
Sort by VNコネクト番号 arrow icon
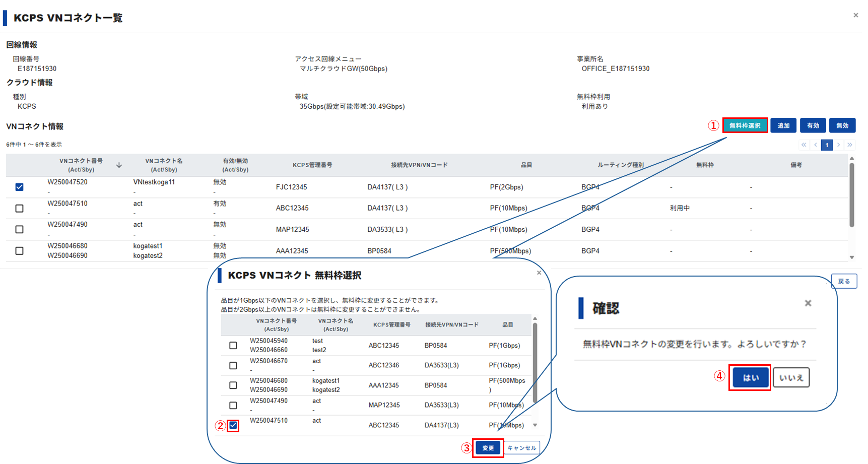click(x=119, y=165)
